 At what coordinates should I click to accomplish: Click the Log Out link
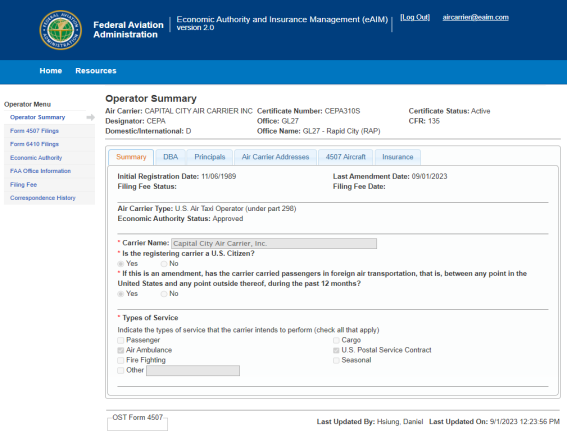415,17
